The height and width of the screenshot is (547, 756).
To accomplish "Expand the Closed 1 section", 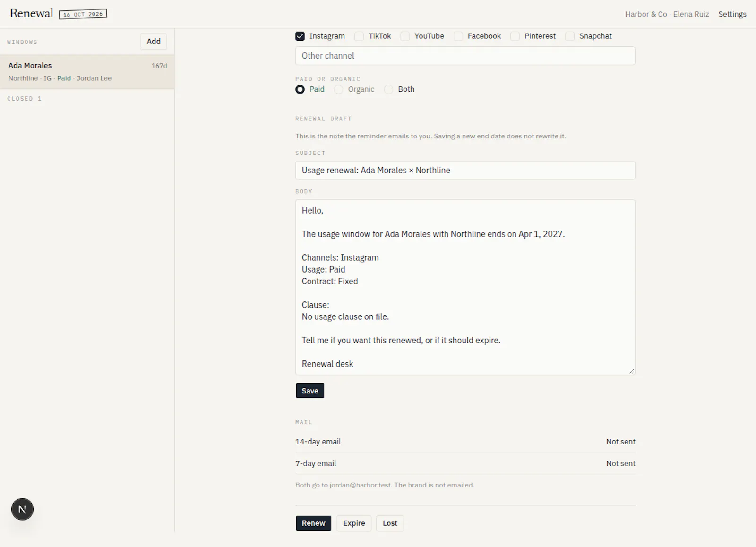I will 24,99.
